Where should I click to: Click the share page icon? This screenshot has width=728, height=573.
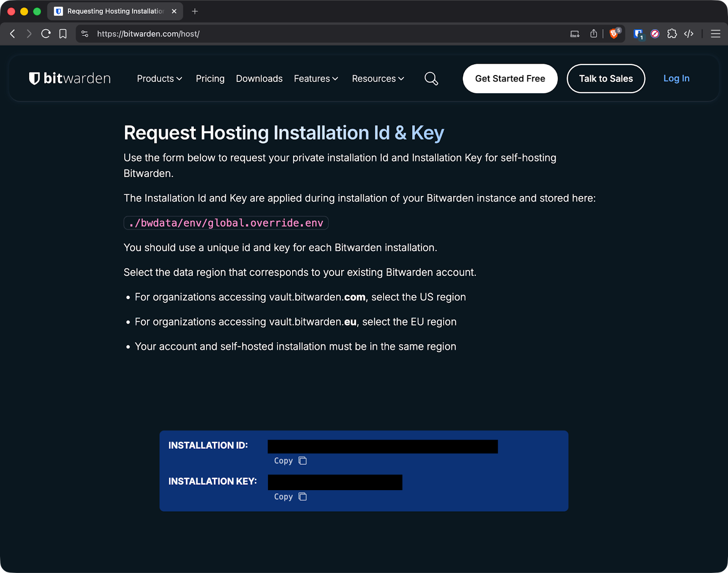point(593,33)
